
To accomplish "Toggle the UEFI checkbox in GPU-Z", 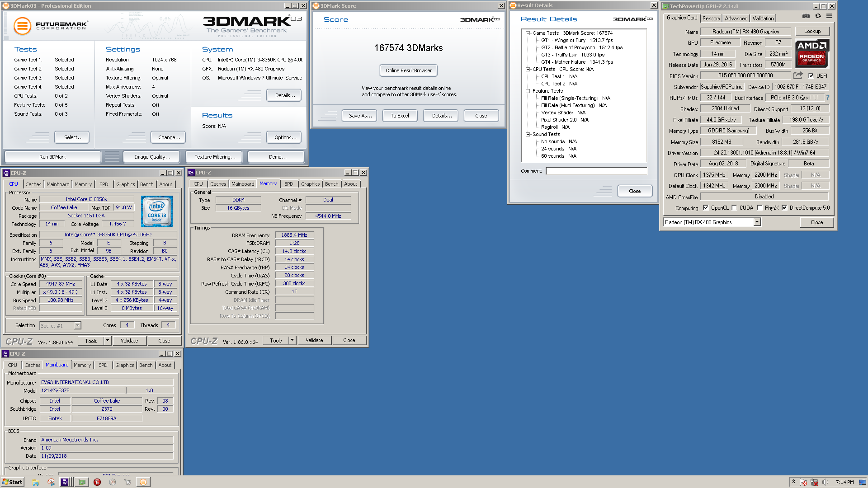I will pyautogui.click(x=811, y=76).
